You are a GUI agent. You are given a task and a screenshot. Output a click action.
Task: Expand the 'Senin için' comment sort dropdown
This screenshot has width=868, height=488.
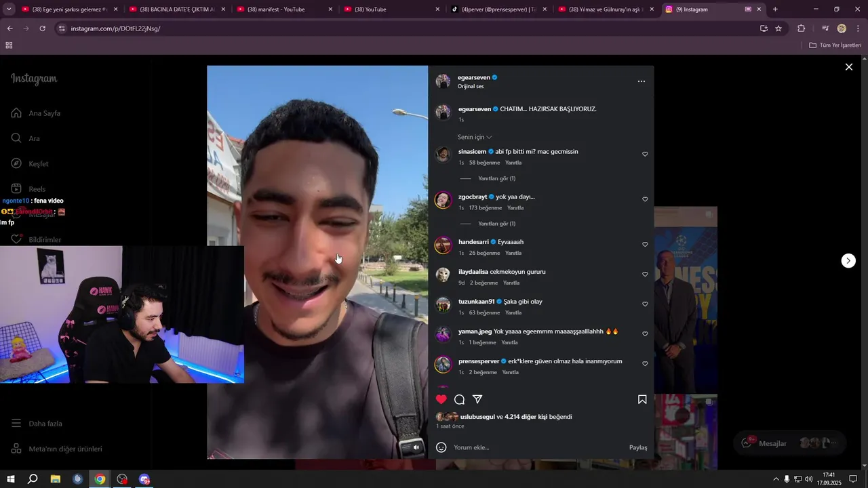(475, 137)
